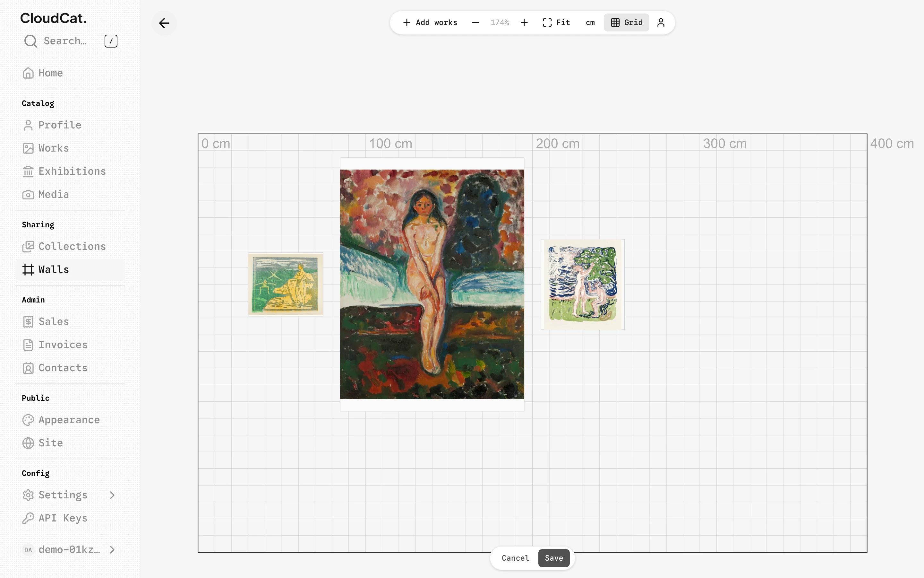Open the API Keys page
924x578 pixels.
point(70,518)
